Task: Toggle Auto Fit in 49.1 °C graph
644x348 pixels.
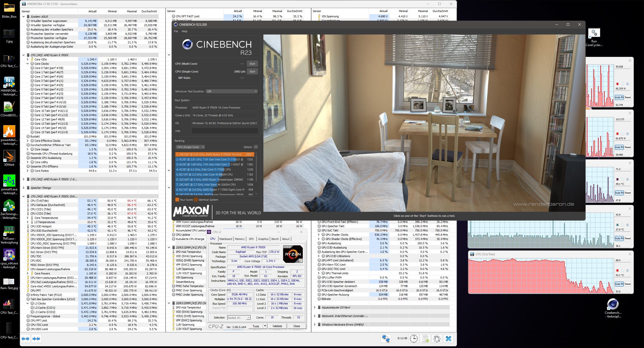Action: pos(619,193)
